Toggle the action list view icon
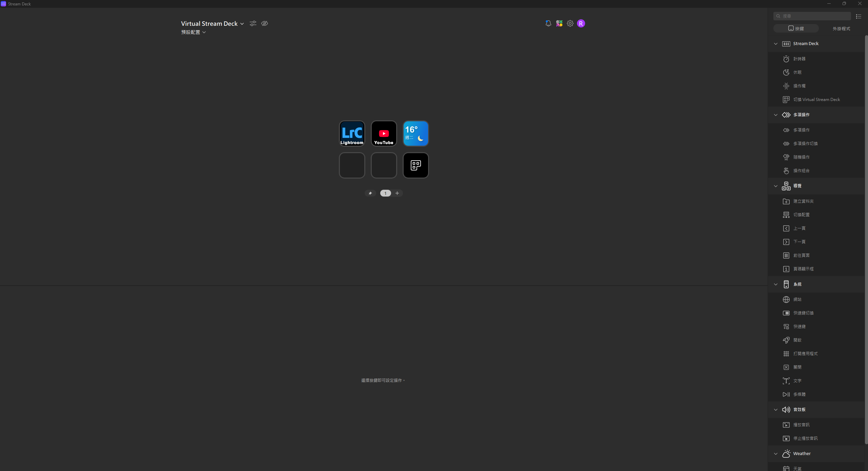 point(858,16)
